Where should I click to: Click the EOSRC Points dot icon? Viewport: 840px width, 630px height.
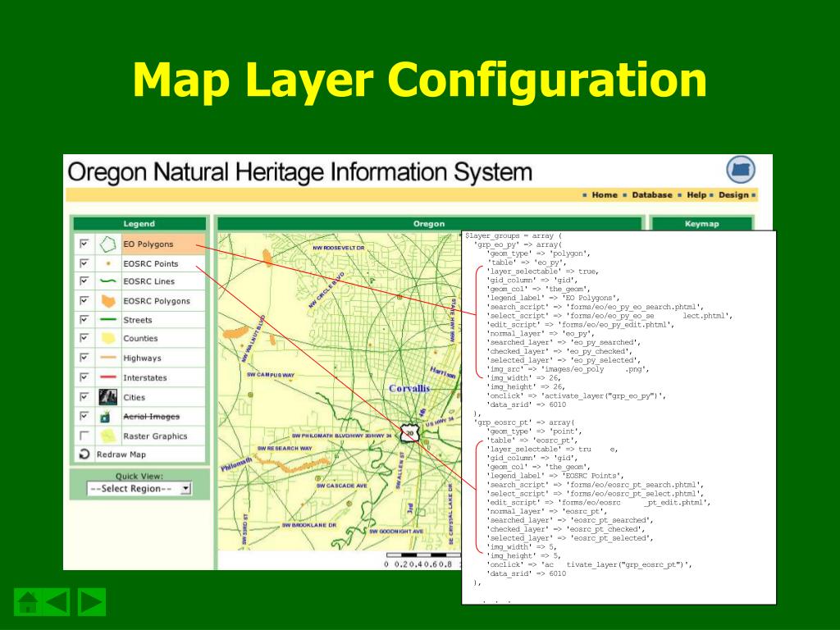click(108, 263)
